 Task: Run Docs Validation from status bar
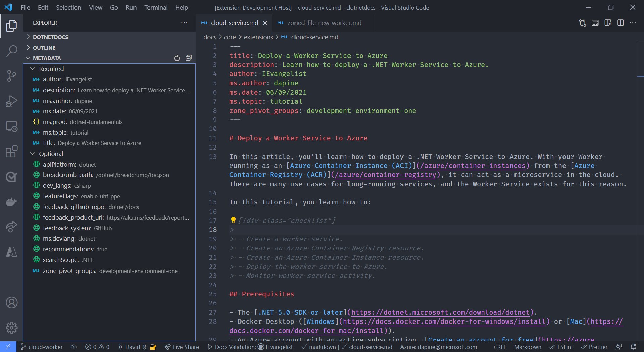click(x=250, y=347)
